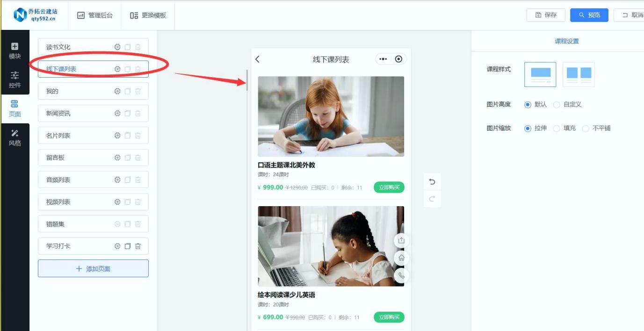Select 不平铺 image scaling option
The width and height of the screenshot is (644, 331).
586,129
